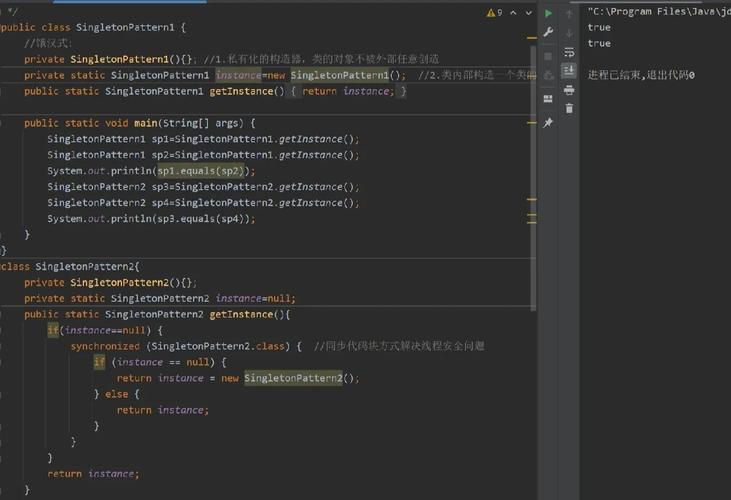Clear console with trash can icon
The image size is (731, 500).
pos(569,109)
